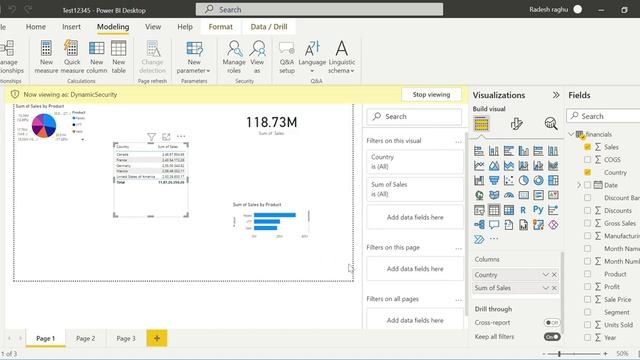Choose the Q&A speech bubble visual
The height and width of the screenshot is (360, 640).
tap(494, 224)
